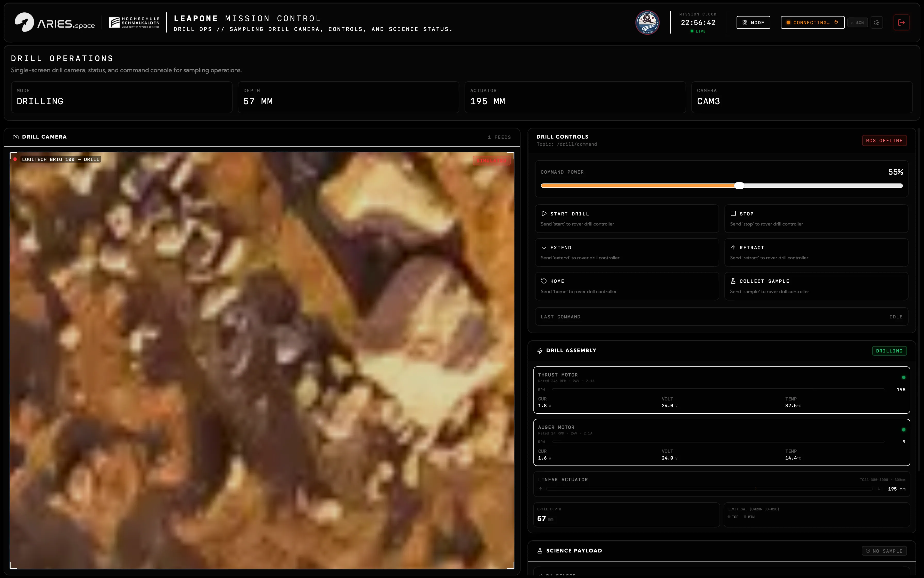Toggle the SIM mode switch
The image size is (924, 578).
tap(857, 22)
